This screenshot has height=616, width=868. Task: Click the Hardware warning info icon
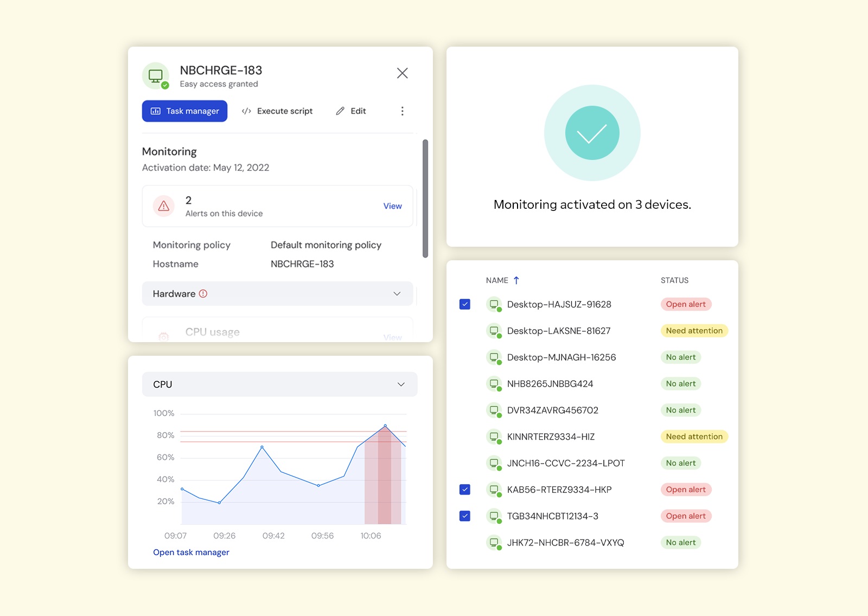[x=203, y=294]
